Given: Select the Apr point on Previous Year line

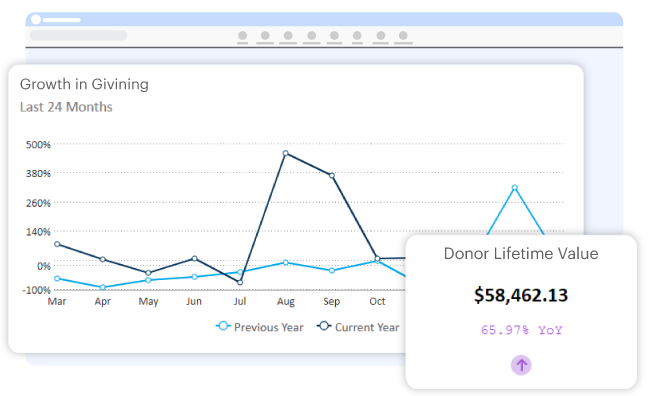Looking at the screenshot, I should click(103, 287).
